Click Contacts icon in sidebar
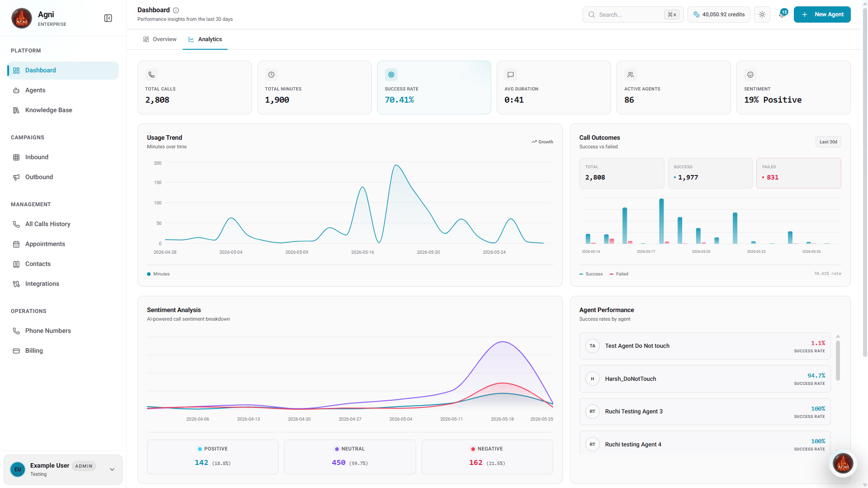The image size is (868, 488). point(16,264)
